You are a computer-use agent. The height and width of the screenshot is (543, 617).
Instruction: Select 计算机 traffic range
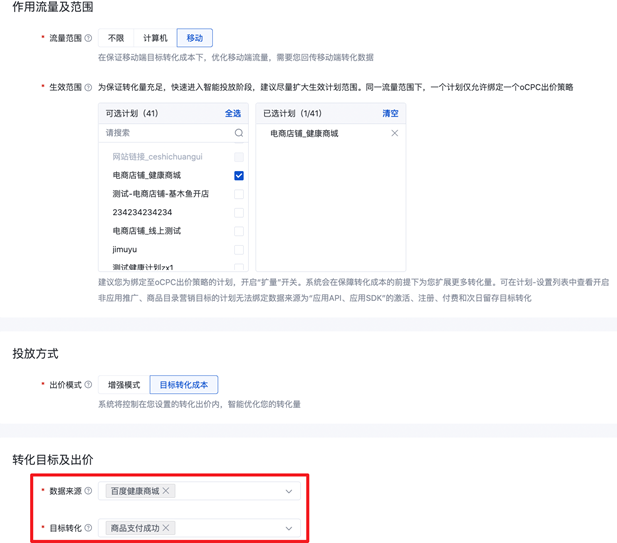pyautogui.click(x=155, y=38)
